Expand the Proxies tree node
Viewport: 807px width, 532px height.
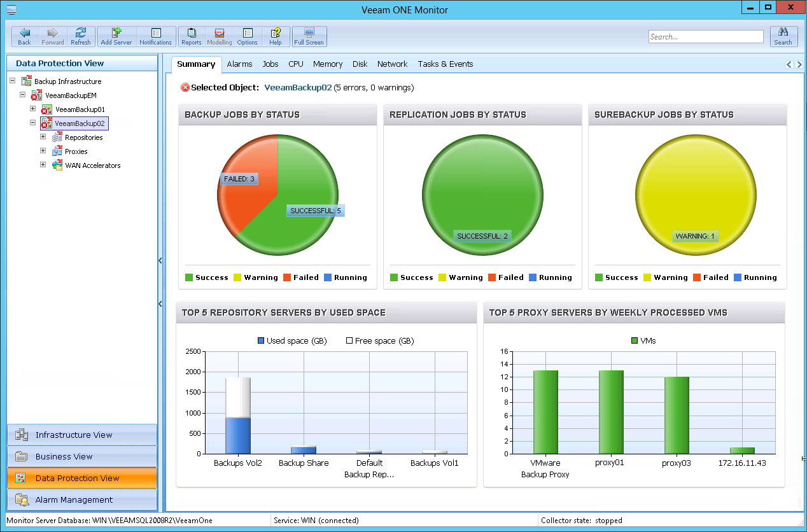43,151
